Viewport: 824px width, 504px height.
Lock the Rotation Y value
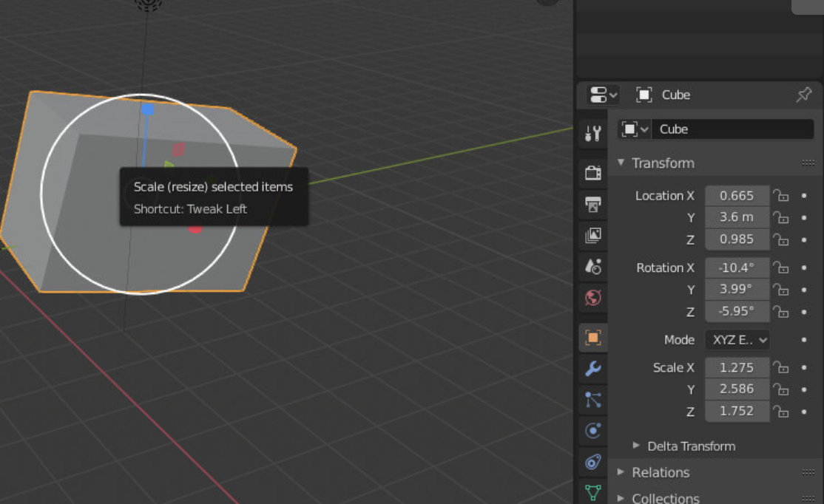pos(781,290)
